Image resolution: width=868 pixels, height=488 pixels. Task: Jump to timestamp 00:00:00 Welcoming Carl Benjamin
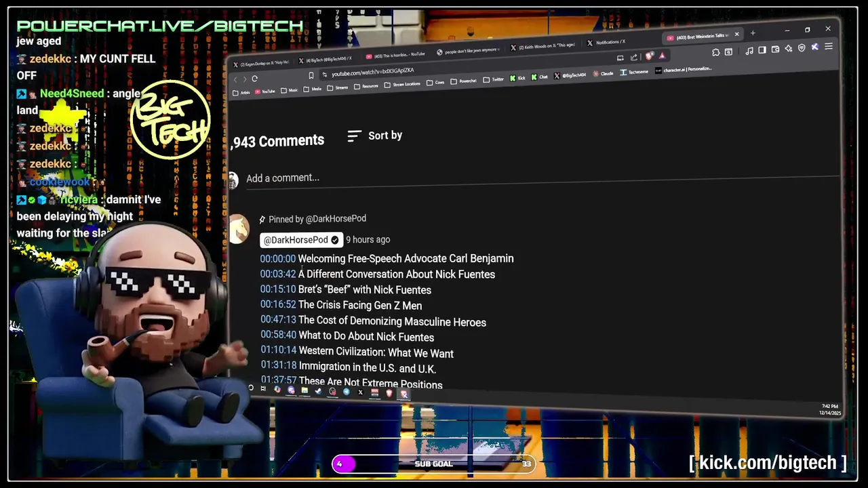pos(278,259)
